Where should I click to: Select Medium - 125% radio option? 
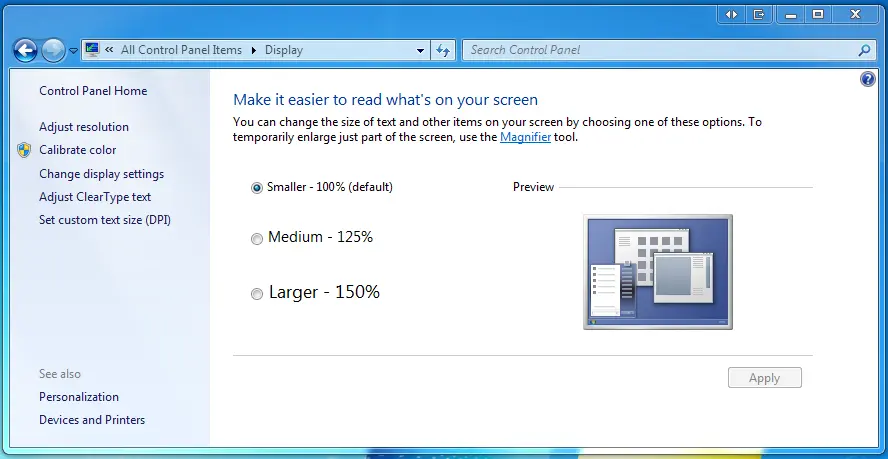tap(257, 238)
